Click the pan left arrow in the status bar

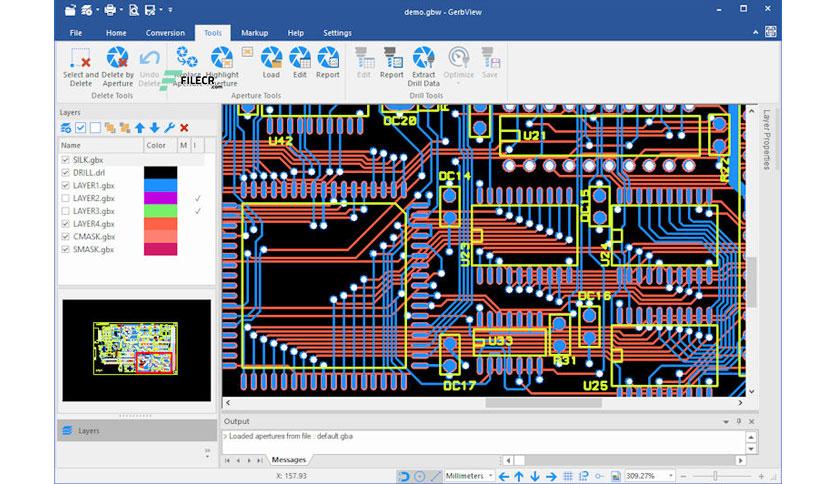point(503,476)
